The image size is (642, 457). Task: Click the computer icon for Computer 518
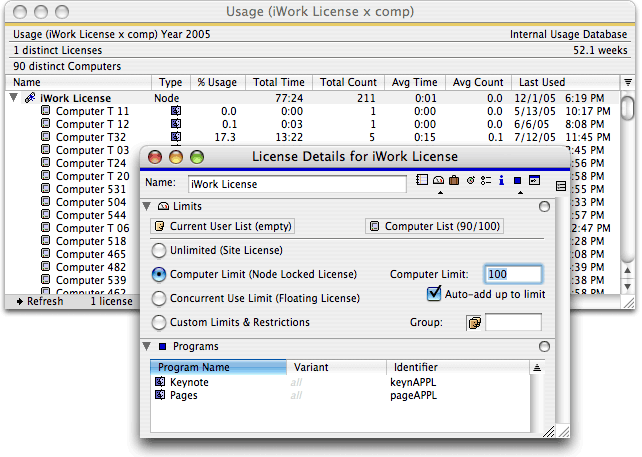(x=46, y=241)
